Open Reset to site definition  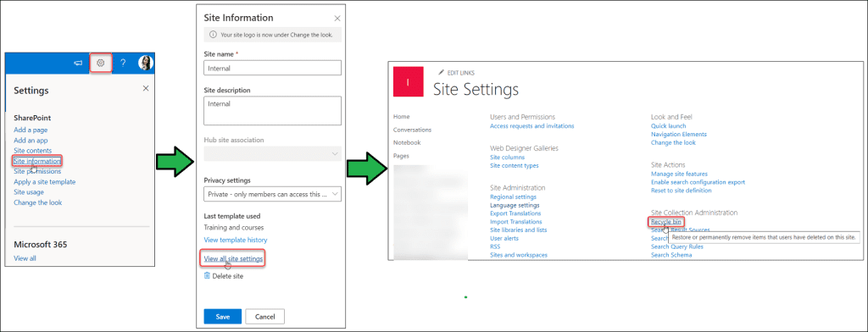coord(682,191)
